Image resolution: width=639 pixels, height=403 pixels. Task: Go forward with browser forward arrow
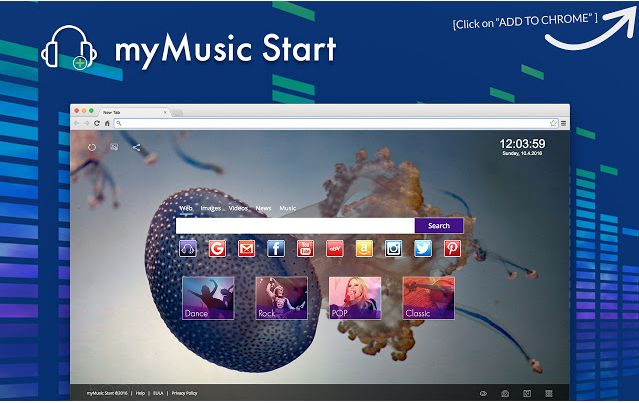(86, 123)
